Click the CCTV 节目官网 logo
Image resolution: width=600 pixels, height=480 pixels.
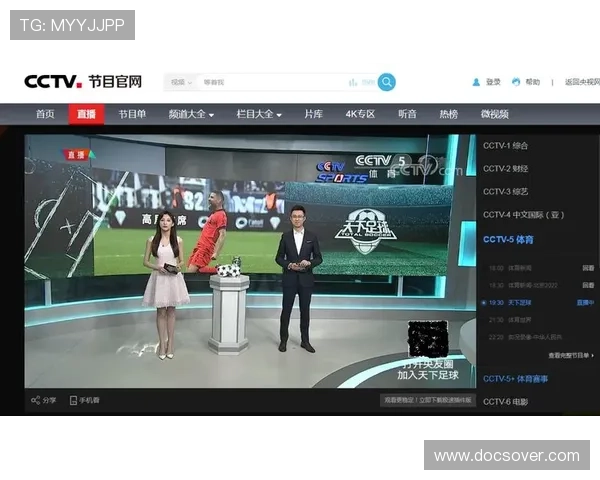click(x=83, y=82)
